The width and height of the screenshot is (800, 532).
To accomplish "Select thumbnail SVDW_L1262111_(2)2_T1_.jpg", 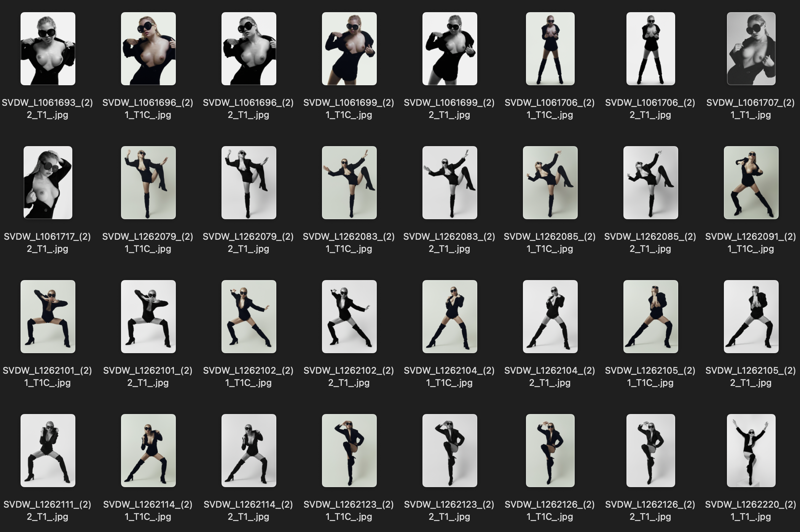I will (x=48, y=451).
